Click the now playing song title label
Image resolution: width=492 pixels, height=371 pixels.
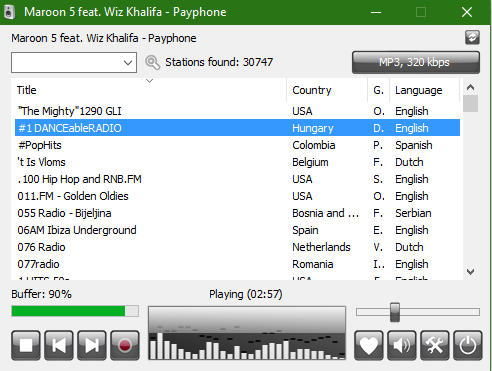point(104,38)
